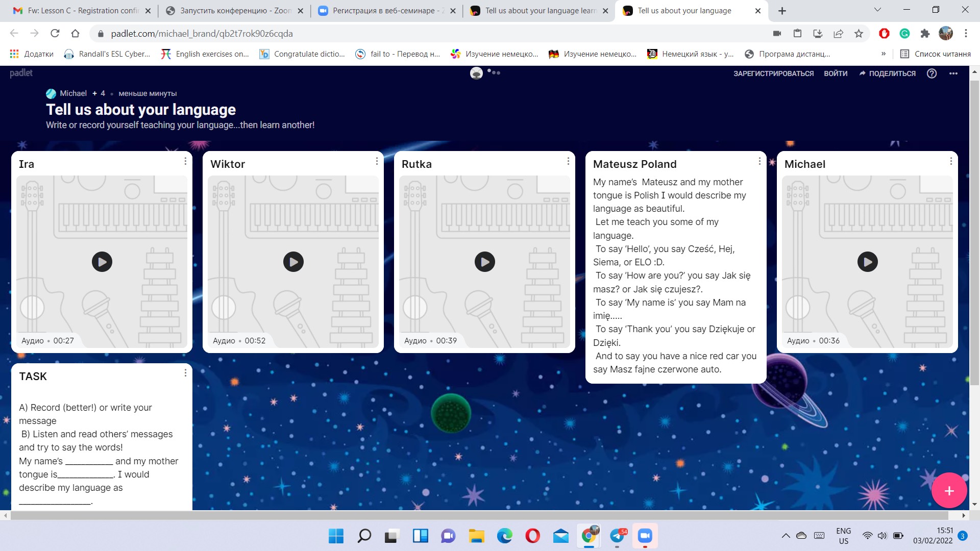Click the ВОЙТИ login link
Image resolution: width=980 pixels, height=551 pixels.
tap(836, 73)
